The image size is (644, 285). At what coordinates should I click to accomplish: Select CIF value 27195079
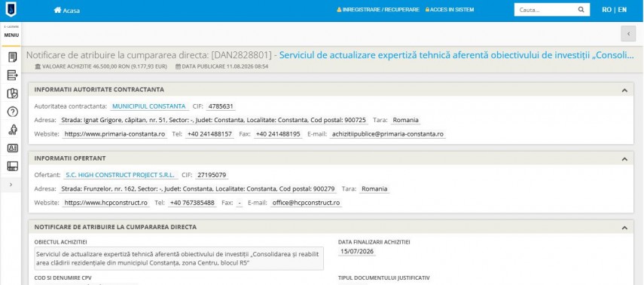(212, 175)
